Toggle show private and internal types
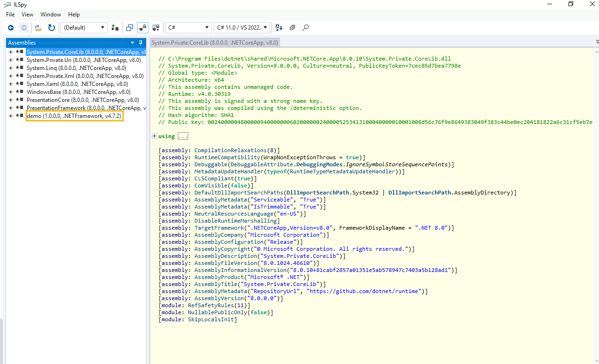 143,28
